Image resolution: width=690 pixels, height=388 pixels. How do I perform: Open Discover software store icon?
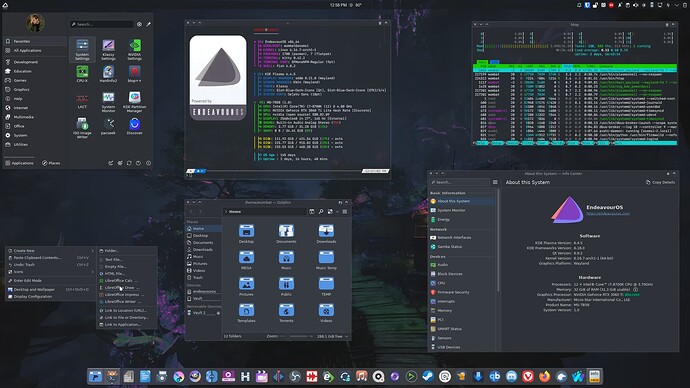[x=135, y=126]
